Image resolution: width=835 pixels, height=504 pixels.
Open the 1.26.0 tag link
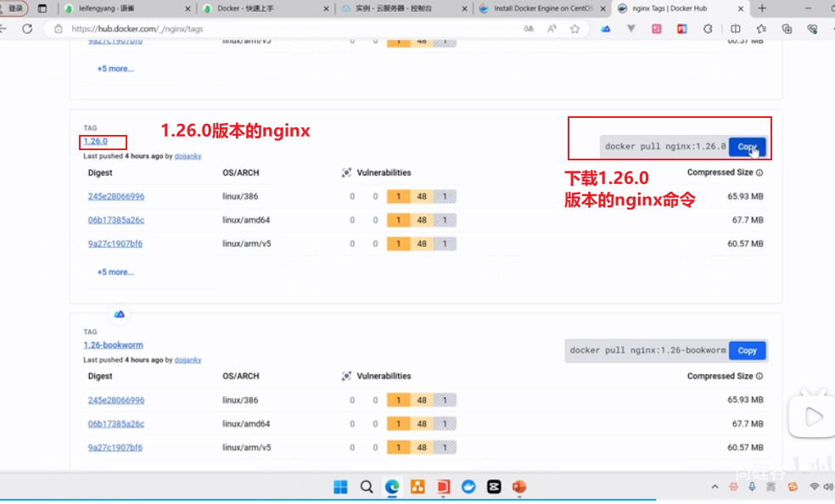[x=95, y=141]
